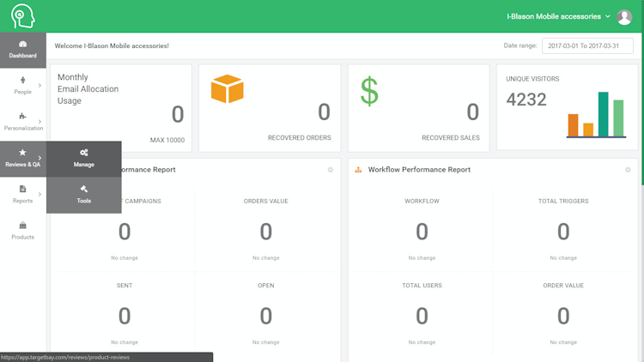Click the ORDER VALUE label

(x=563, y=286)
